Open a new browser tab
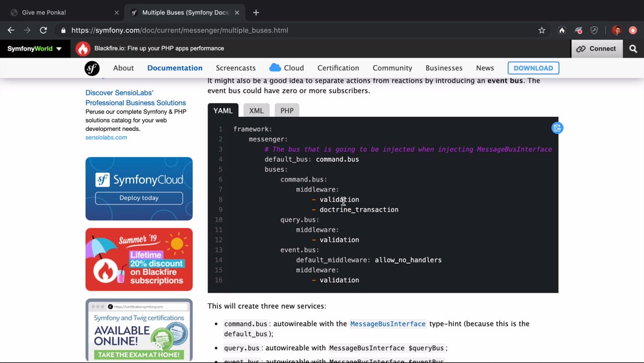This screenshot has height=363, width=644. point(256,12)
